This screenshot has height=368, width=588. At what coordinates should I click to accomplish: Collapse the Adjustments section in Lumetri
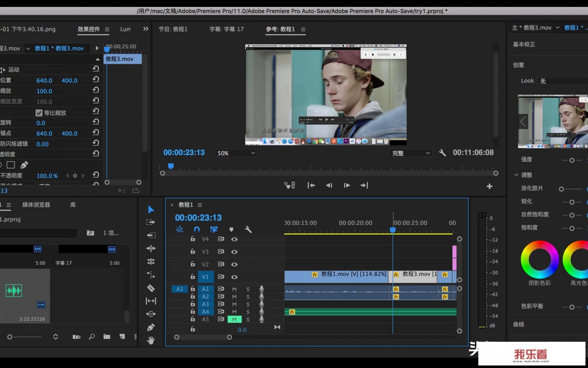pyautogui.click(x=516, y=175)
